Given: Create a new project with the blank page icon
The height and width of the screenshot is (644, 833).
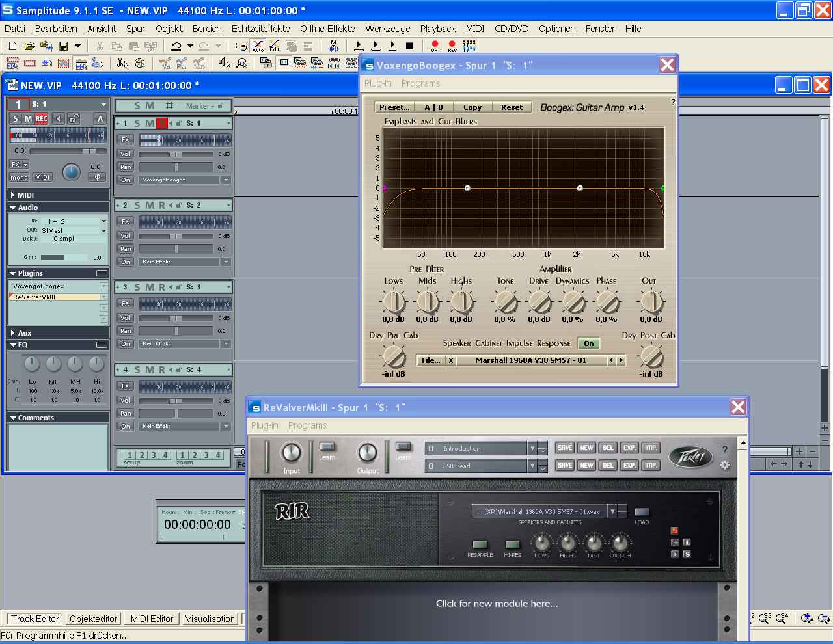Looking at the screenshot, I should tap(12, 46).
